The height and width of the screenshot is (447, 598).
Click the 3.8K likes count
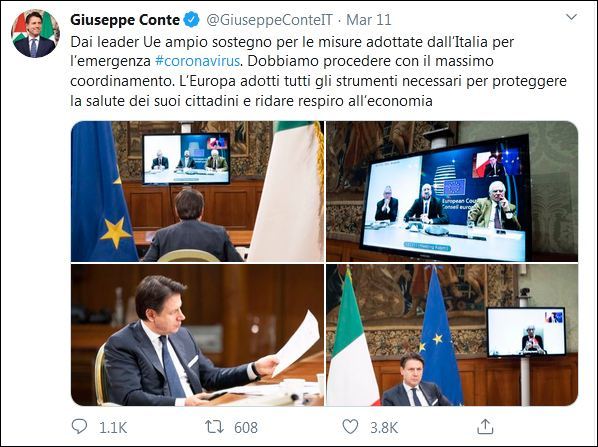pos(384,428)
